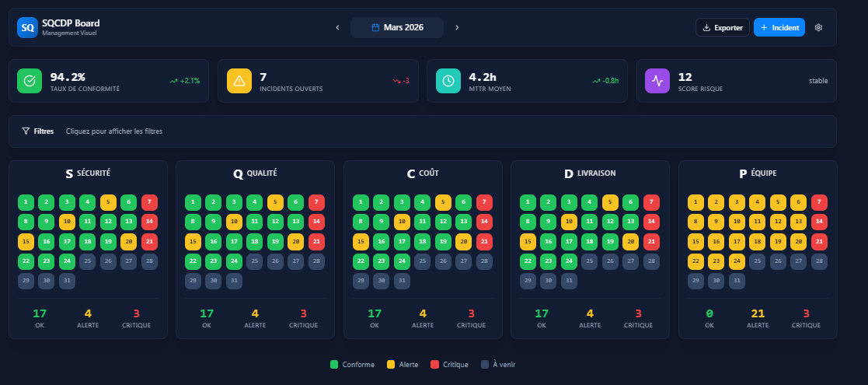Viewport: 868px width, 385px height.
Task: Click the calendar icon beside Mars 2026
Action: [x=375, y=27]
